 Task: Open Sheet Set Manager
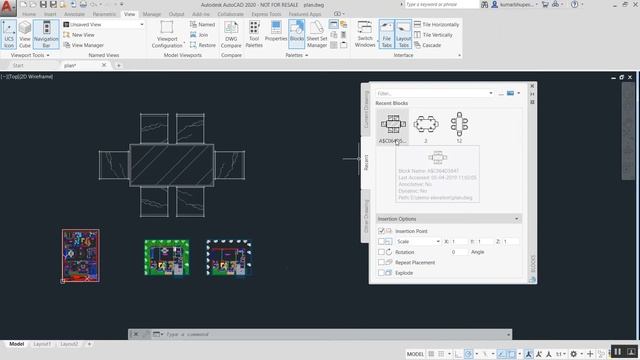click(x=317, y=34)
